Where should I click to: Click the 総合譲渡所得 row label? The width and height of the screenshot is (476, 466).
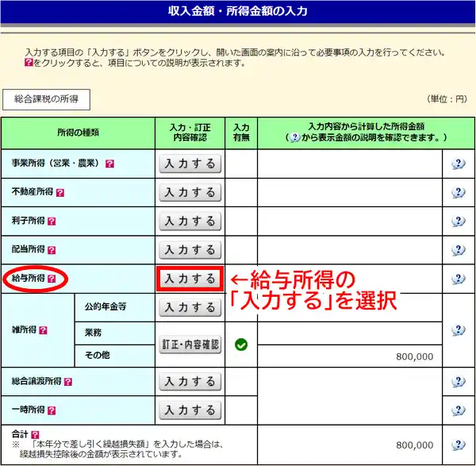pyautogui.click(x=36, y=381)
